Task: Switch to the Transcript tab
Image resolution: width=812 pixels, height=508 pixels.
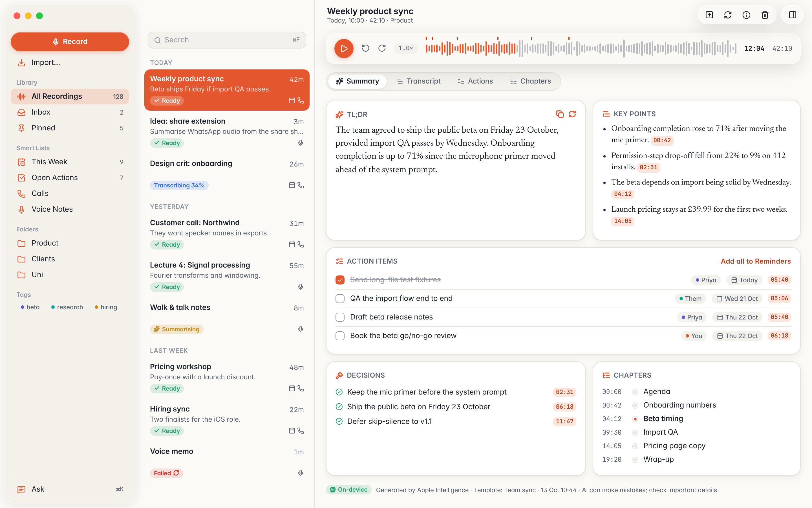Action: pos(418,81)
